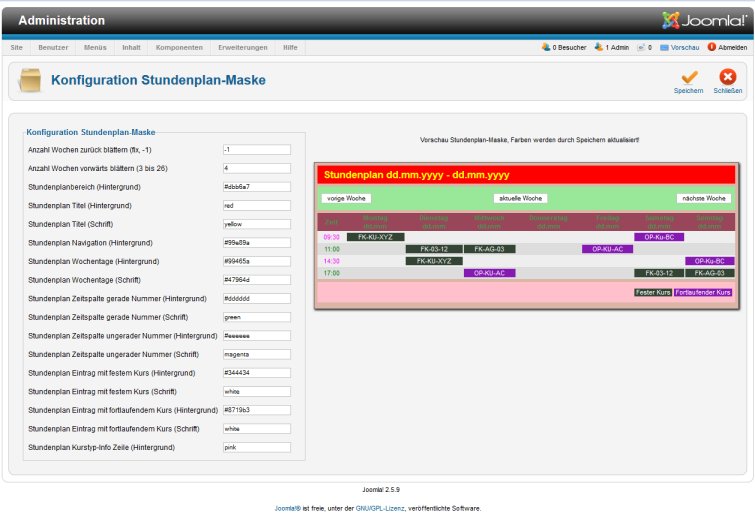Image resolution: width=755 pixels, height=522 pixels.
Task: Click the red Schließen icon
Action: [x=727, y=77]
